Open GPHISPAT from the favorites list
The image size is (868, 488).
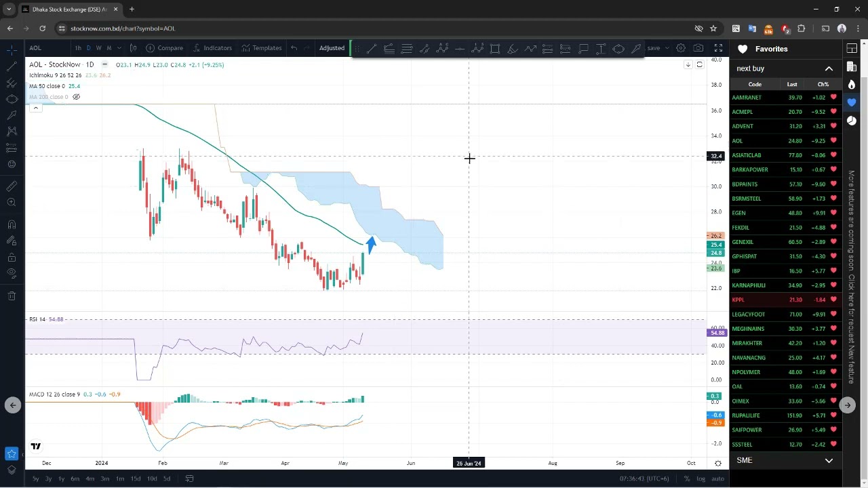(745, 256)
